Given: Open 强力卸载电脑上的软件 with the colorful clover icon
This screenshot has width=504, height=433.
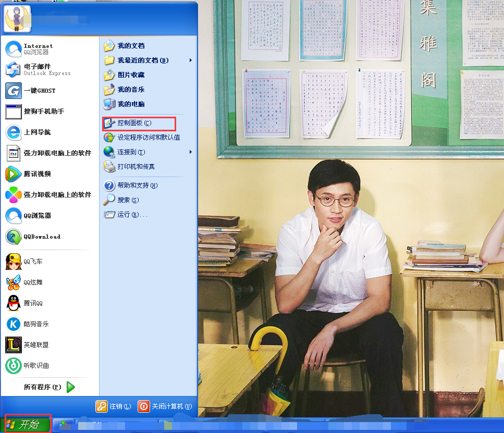Looking at the screenshot, I should (50, 195).
